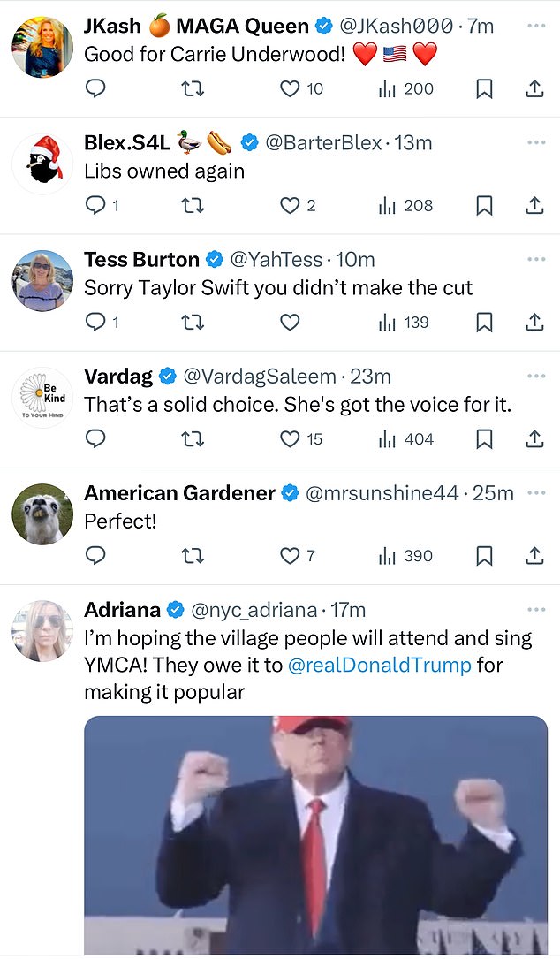Image resolution: width=560 pixels, height=959 pixels.
Task: Share the JKash MAGA Queen tweet
Action: [x=534, y=88]
